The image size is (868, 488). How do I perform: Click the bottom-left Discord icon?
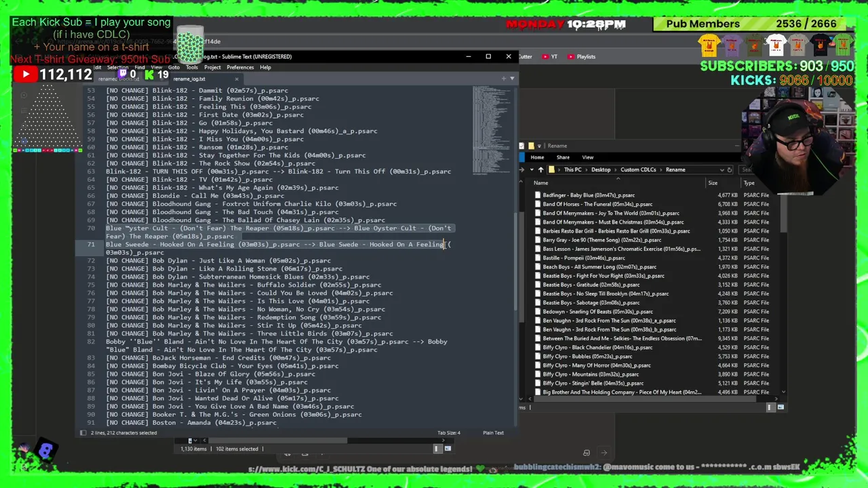pos(45,450)
